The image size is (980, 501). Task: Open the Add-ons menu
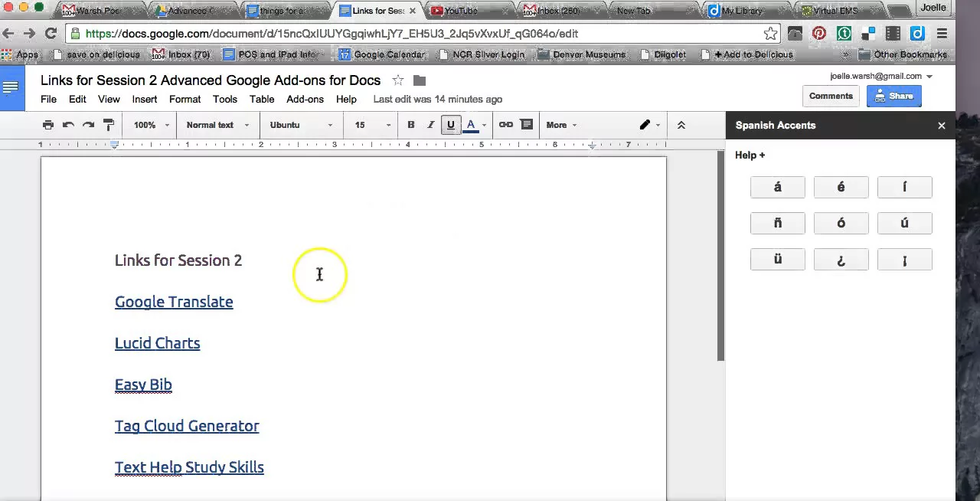[x=305, y=99]
